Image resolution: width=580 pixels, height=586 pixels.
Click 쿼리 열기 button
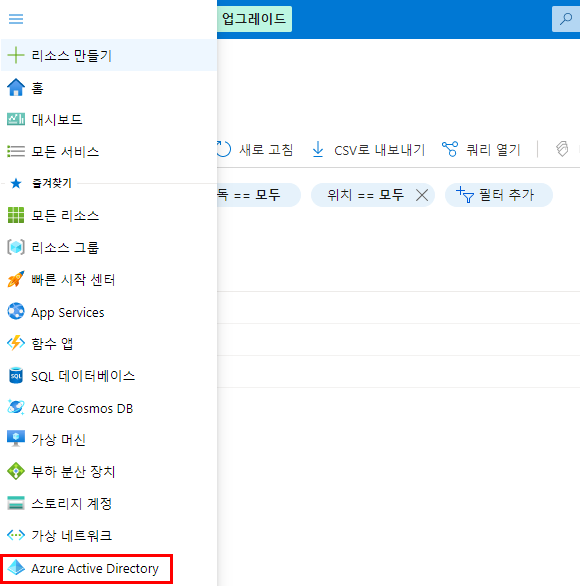(x=481, y=149)
